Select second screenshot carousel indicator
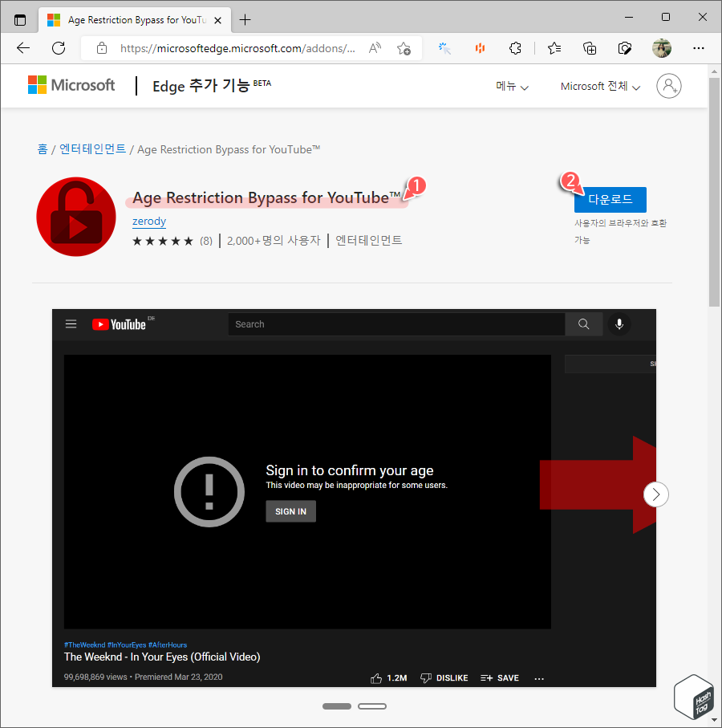 (x=372, y=706)
